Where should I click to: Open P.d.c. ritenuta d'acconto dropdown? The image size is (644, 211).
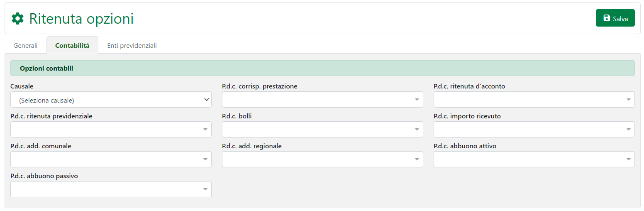(x=534, y=100)
